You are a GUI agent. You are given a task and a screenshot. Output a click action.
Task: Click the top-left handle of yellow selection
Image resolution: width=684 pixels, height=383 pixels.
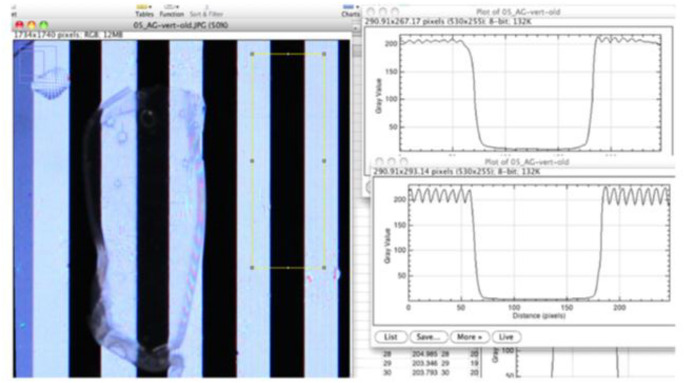click(252, 54)
